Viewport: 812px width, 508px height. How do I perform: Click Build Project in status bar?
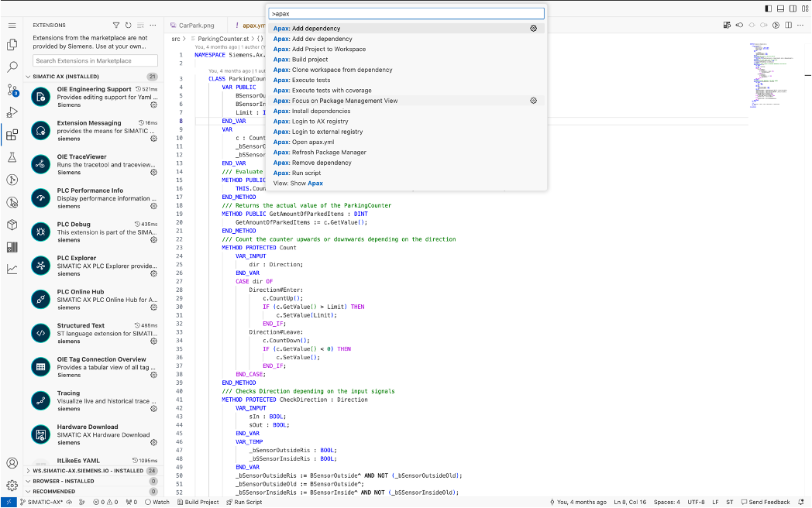pyautogui.click(x=198, y=502)
